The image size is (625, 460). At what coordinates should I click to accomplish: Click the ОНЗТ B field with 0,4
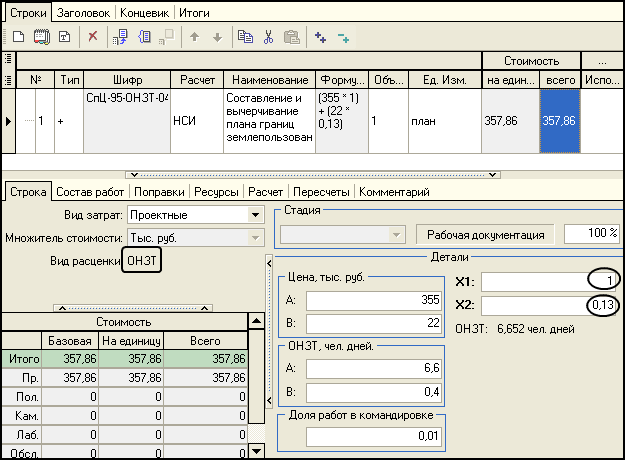coord(374,392)
